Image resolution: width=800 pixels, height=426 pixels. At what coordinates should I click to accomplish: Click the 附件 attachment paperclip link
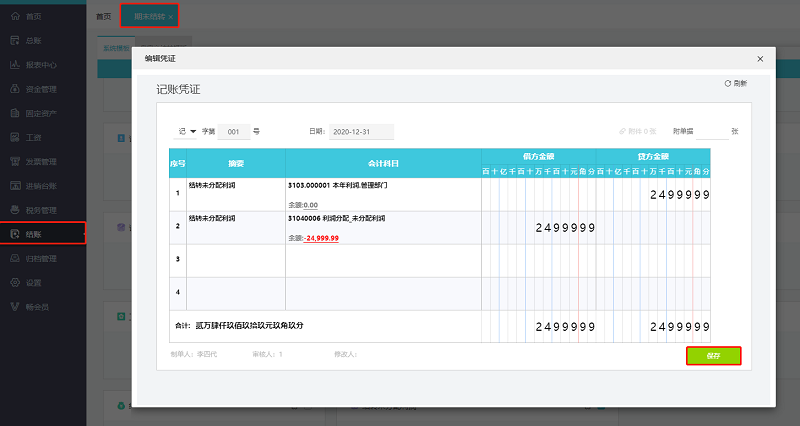[x=637, y=131]
